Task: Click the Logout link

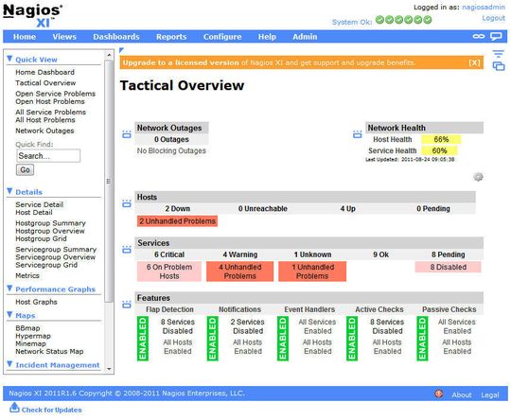Action: click(x=493, y=18)
